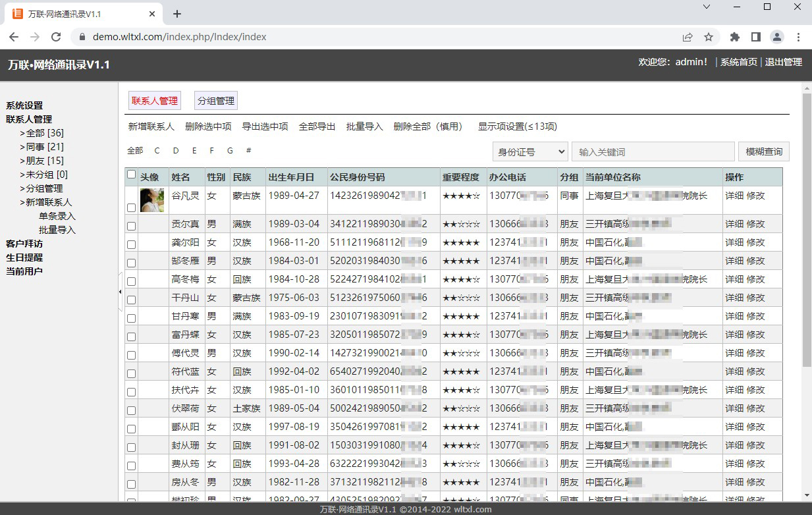Collapse the sidebar using the arrow handle

click(120, 290)
